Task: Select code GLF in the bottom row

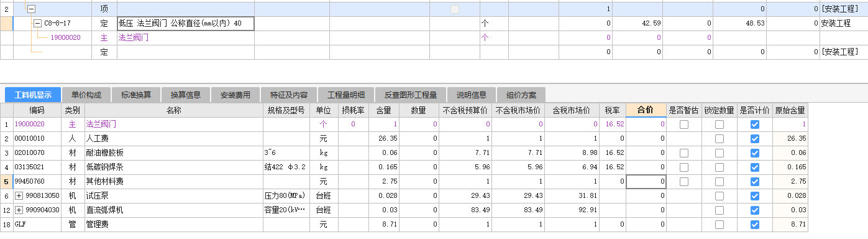Action: coord(37,225)
